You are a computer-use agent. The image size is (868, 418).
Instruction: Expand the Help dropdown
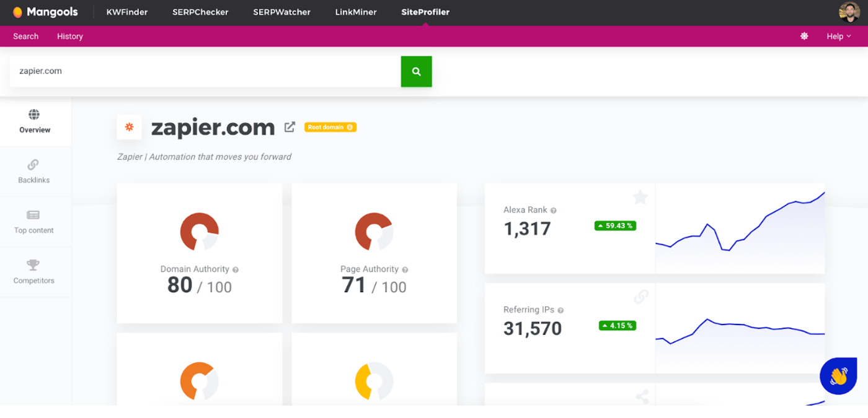tap(838, 36)
